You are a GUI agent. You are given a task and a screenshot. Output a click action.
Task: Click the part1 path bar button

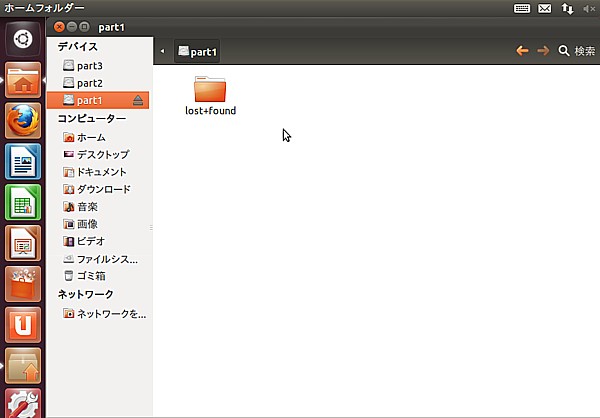tap(197, 51)
